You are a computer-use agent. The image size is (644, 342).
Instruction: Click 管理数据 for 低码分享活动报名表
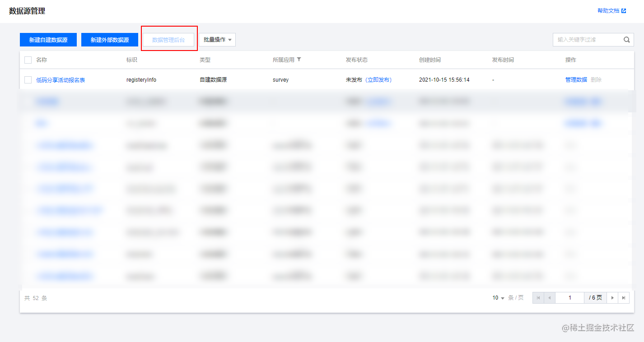pyautogui.click(x=576, y=80)
